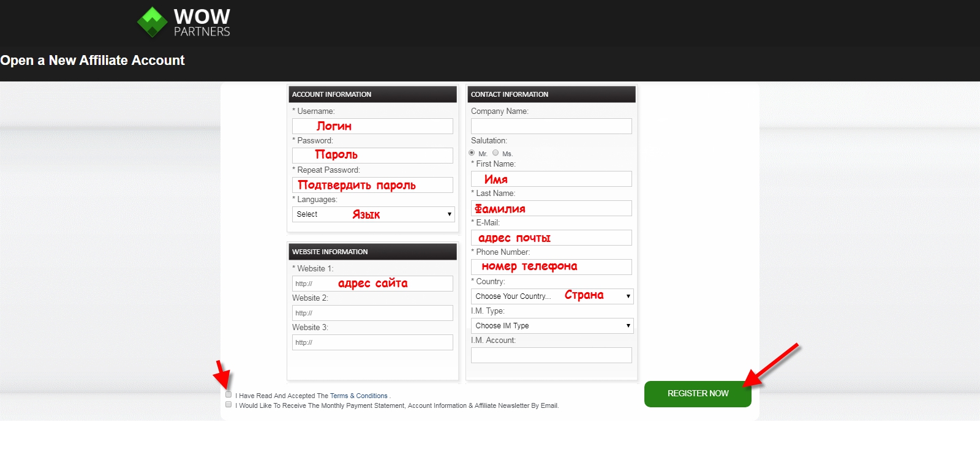Expand the Choose Your Country dropdown

pyautogui.click(x=551, y=296)
